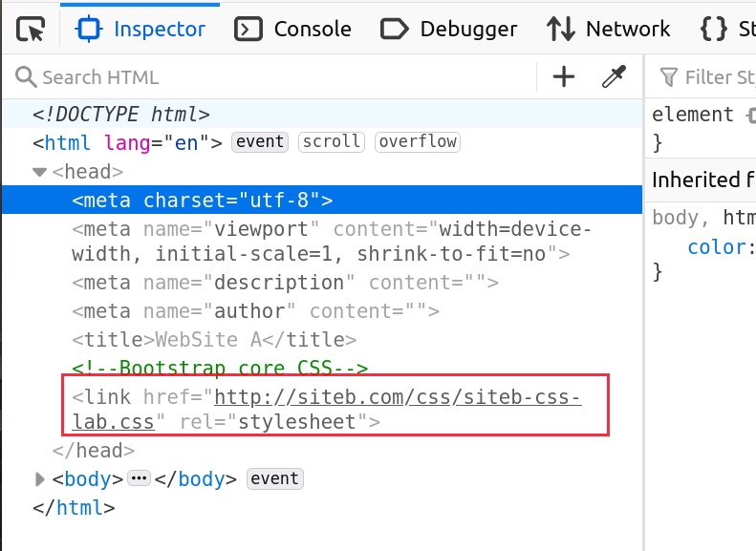Toggle the overflow badge on html node
756x551 pixels.
pos(418,142)
